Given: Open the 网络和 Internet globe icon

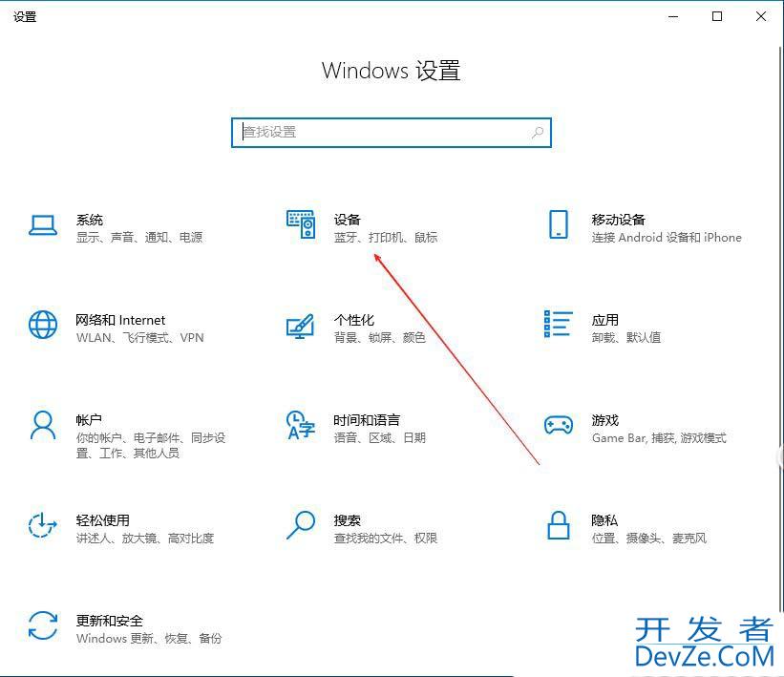Looking at the screenshot, I should coord(43,325).
